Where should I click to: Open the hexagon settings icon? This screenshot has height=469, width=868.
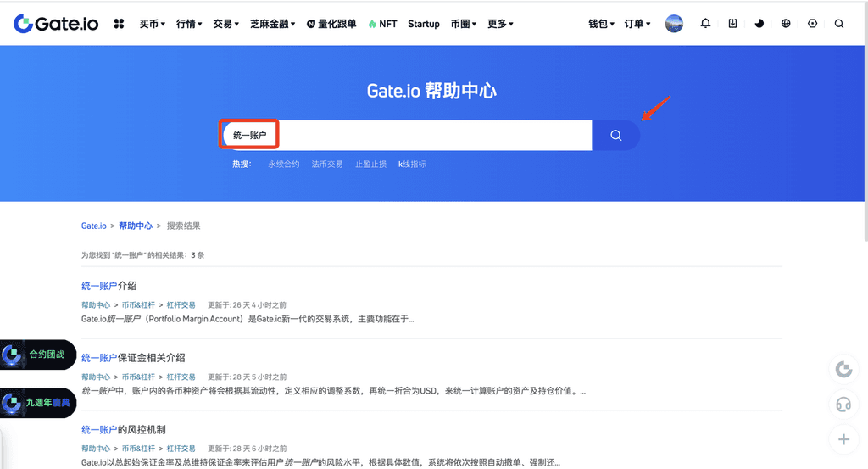pos(812,24)
